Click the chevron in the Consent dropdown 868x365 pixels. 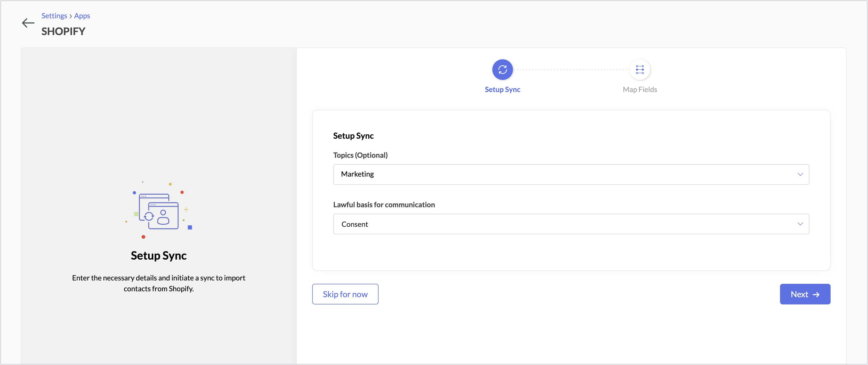pos(800,224)
